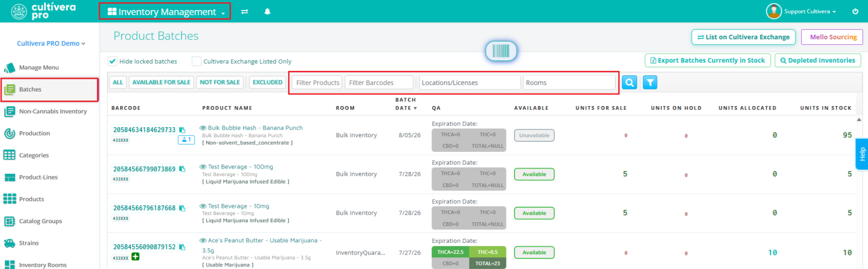Click the THC=0.5 potency cell

coord(487,252)
